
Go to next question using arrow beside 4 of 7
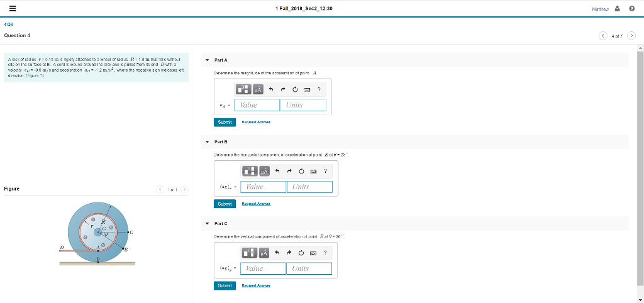[631, 35]
